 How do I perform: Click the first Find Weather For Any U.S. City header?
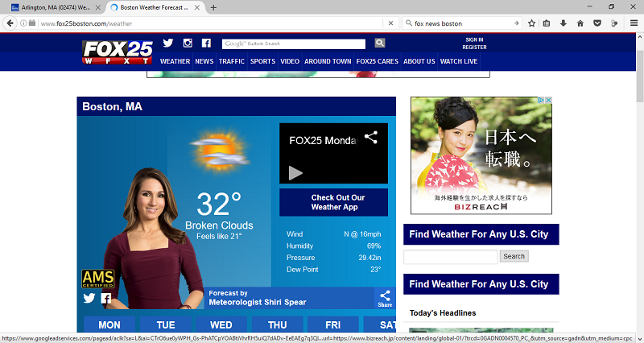pyautogui.click(x=481, y=234)
